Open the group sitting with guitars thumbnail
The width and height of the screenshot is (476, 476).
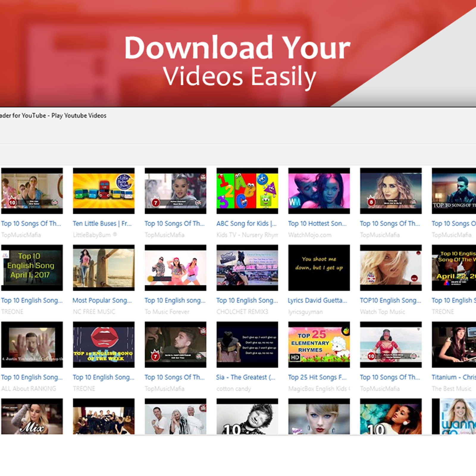pyautogui.click(x=104, y=416)
